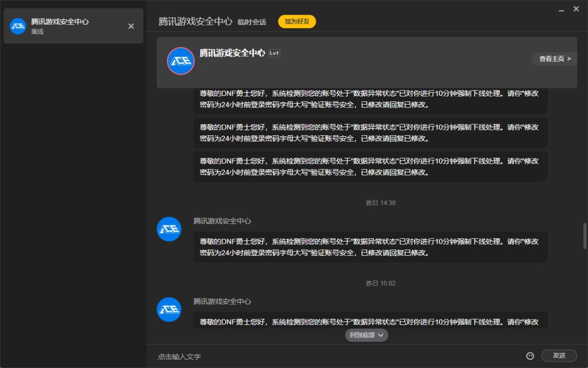Click the ACE avatar beside the 14:30 message
Screen dimensions: 588x368
pos(169,229)
